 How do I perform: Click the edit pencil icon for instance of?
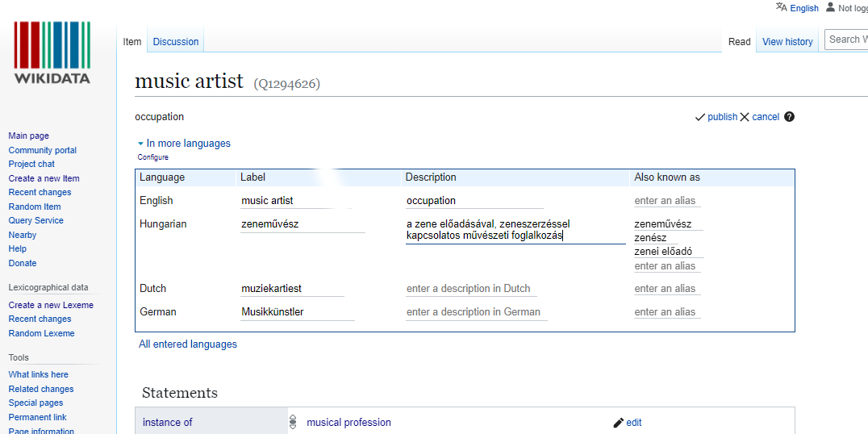coord(619,423)
